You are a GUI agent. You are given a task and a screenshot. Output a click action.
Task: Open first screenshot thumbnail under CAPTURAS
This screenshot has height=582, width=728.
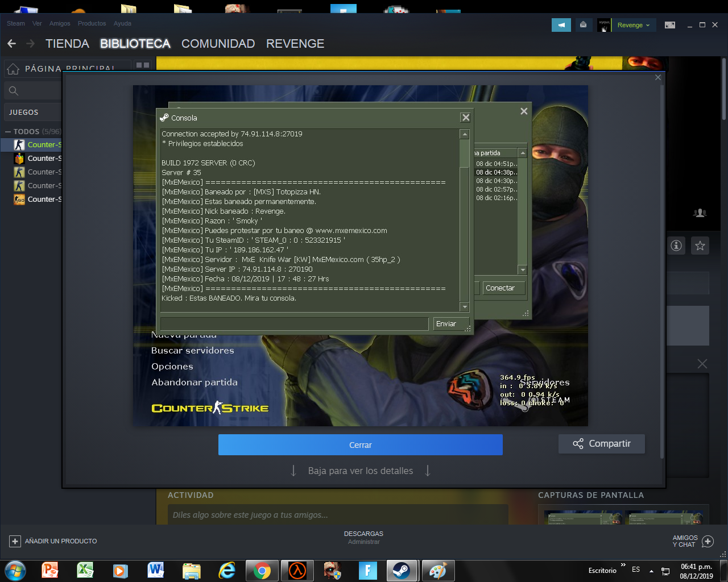(583, 517)
